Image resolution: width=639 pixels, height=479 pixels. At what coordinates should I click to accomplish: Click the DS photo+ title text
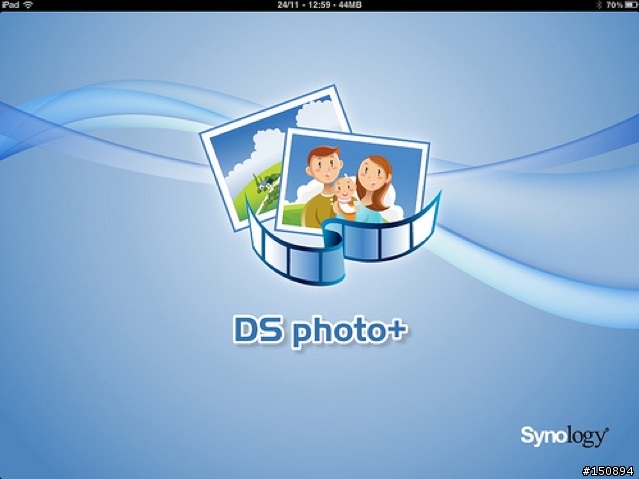click(320, 331)
